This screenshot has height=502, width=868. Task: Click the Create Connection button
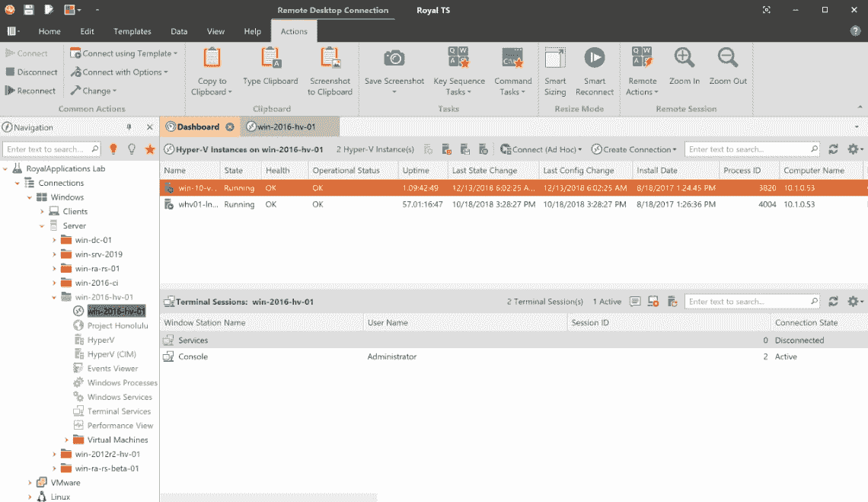[633, 149]
